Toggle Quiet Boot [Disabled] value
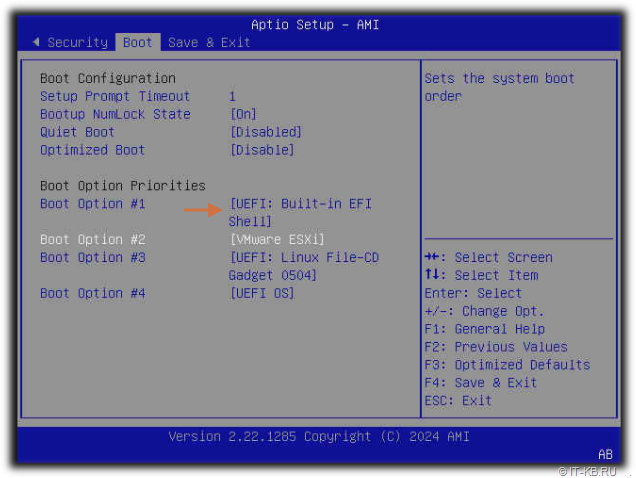This screenshot has width=636, height=478. pyautogui.click(x=266, y=132)
